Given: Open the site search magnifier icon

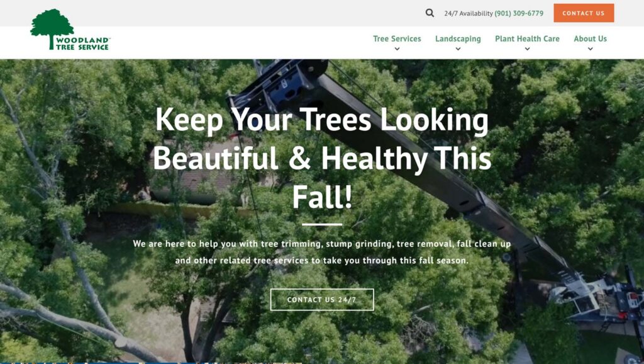Looking at the screenshot, I should (430, 13).
